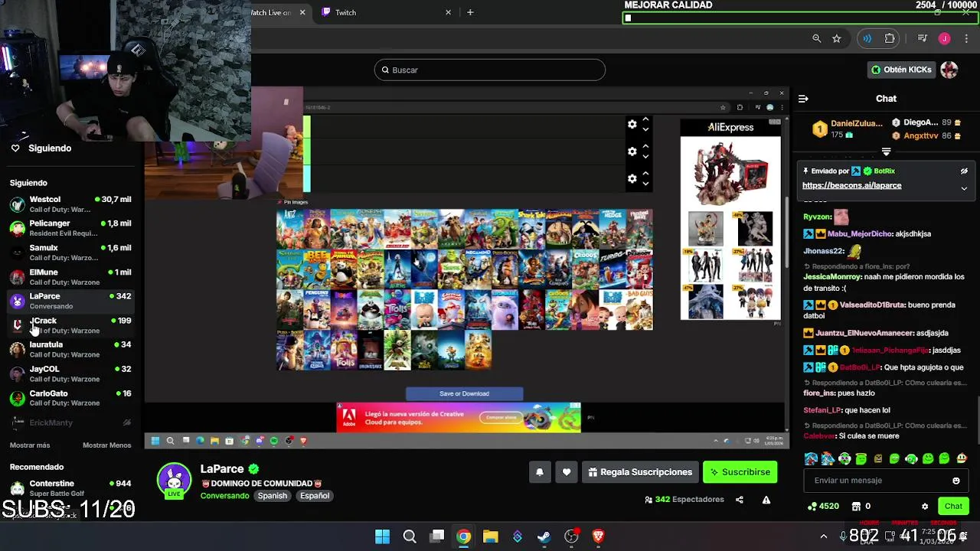Viewport: 980px width, 551px height.
Task: Open Chrome three-dot menu
Action: coord(967,38)
